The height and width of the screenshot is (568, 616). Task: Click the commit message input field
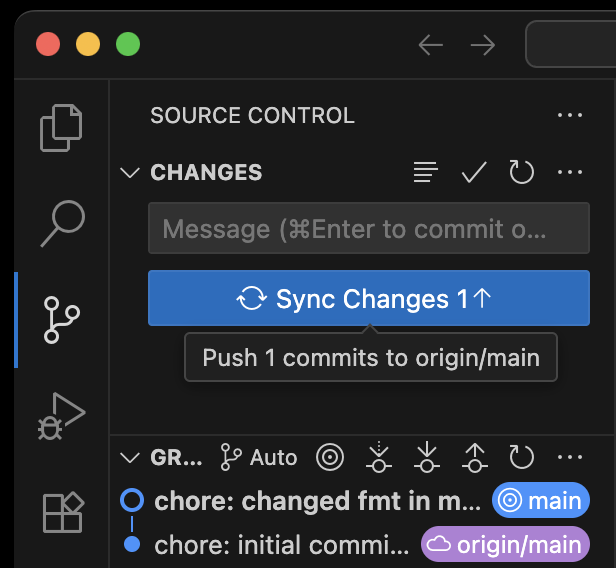[x=369, y=228]
